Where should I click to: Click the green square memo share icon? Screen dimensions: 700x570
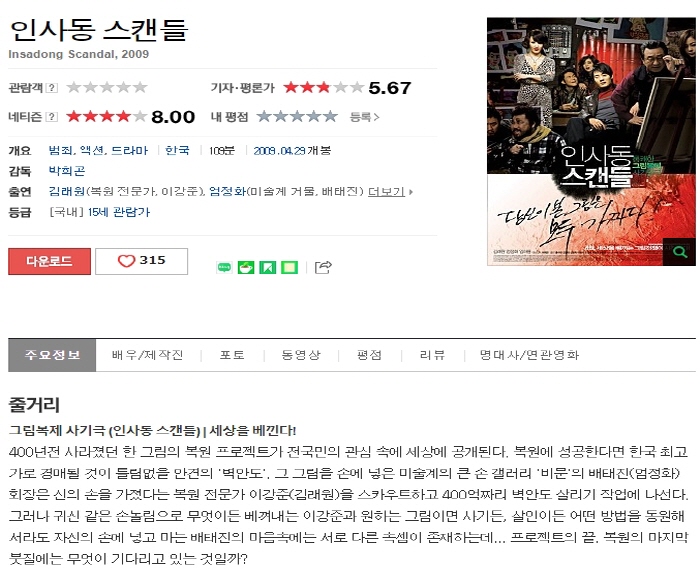[x=289, y=268]
